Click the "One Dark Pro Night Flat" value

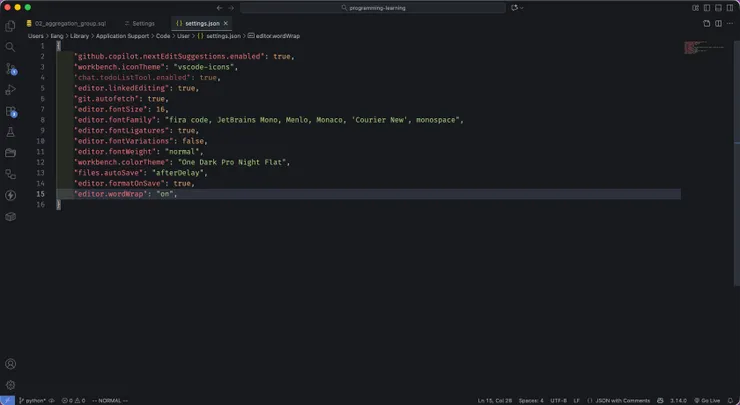click(232, 162)
